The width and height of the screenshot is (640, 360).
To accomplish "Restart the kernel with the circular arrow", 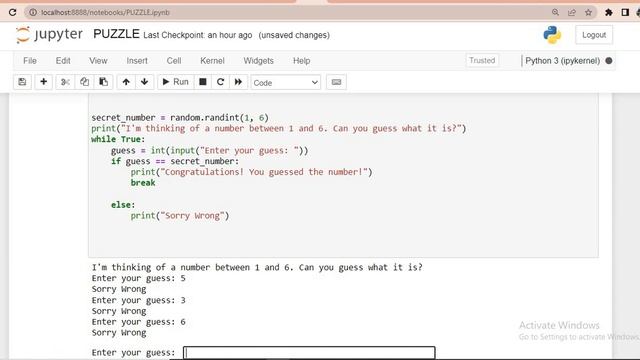I will point(220,82).
